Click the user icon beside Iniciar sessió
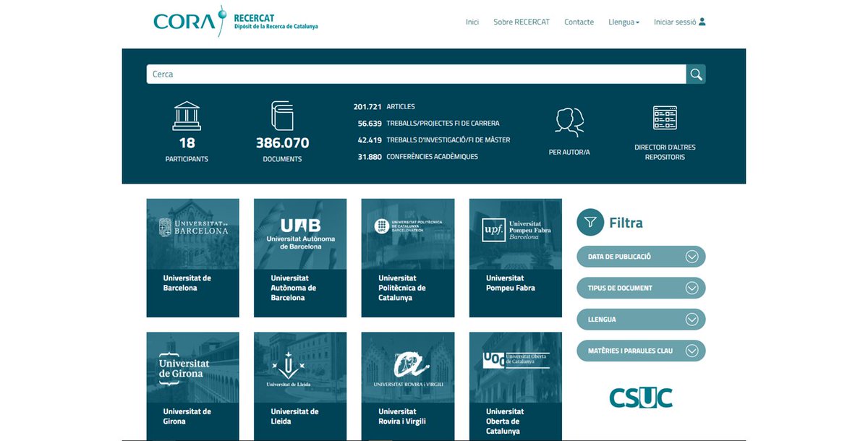The image size is (868, 441). coord(702,22)
